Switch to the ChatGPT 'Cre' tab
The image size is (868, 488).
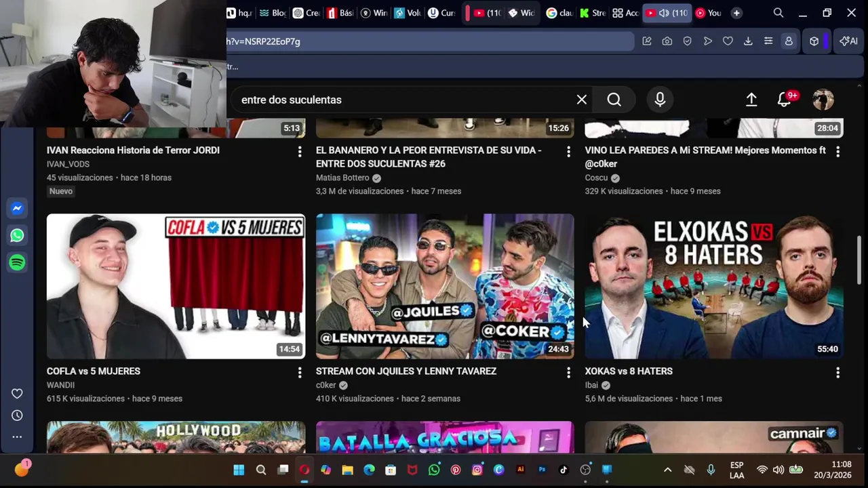click(307, 13)
